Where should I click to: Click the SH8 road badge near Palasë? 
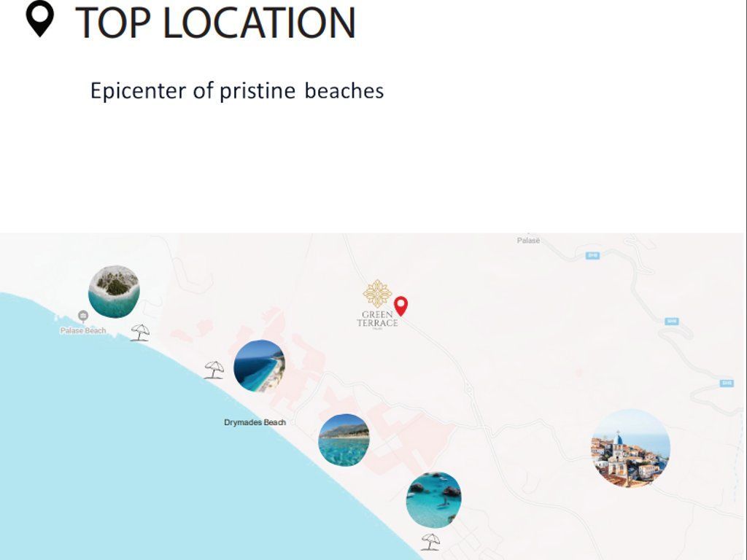(x=592, y=255)
